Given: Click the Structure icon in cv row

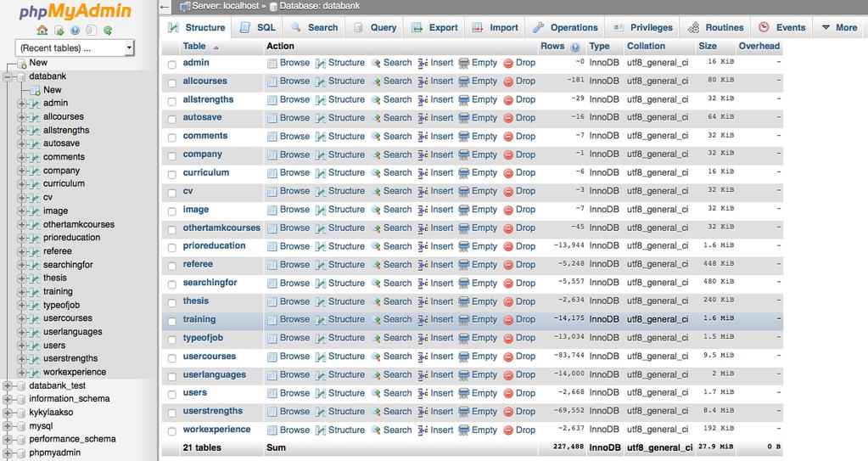Looking at the screenshot, I should [321, 192].
